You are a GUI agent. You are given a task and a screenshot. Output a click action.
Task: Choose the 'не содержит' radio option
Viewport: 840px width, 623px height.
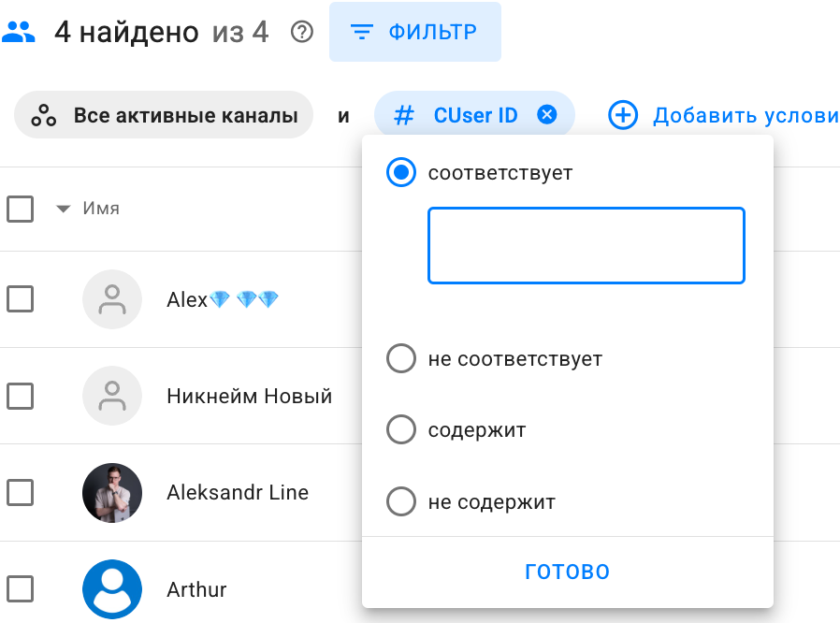pyautogui.click(x=401, y=502)
